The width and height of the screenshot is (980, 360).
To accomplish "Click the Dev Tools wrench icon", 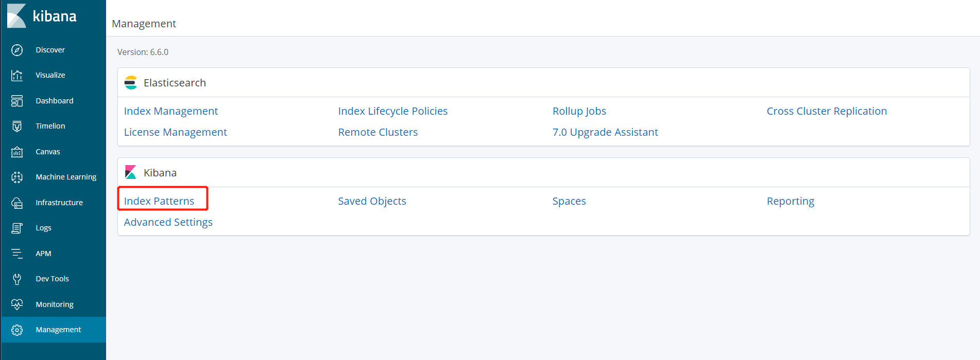I will click(x=17, y=279).
